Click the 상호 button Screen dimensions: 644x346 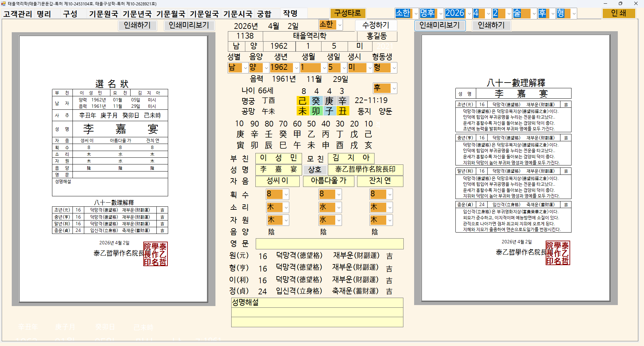tap(315, 170)
